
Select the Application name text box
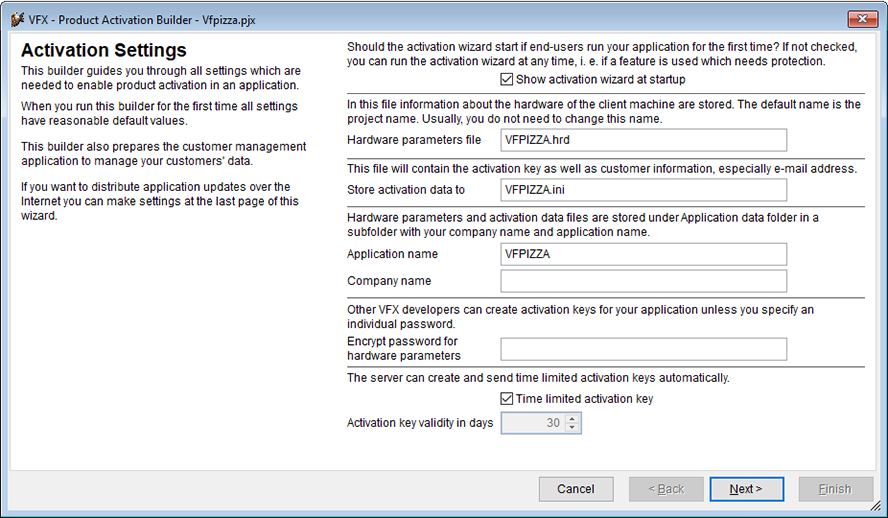coord(643,254)
